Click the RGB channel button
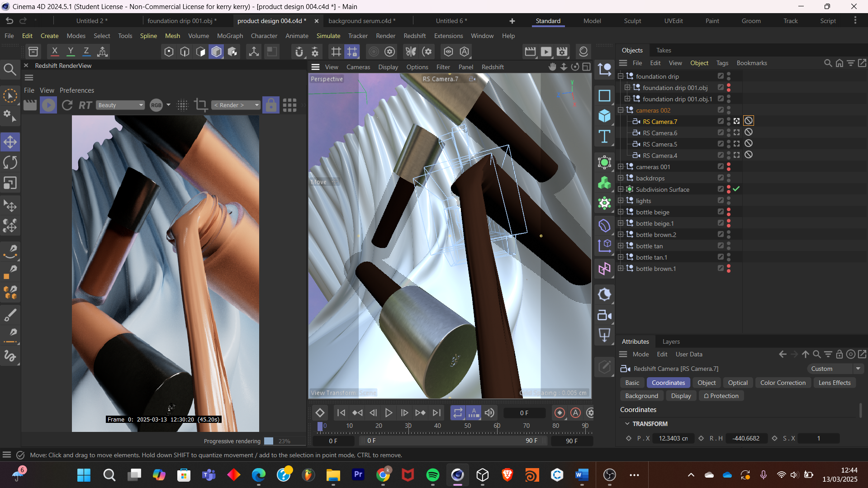Viewport: 868px width, 488px height. click(x=156, y=105)
